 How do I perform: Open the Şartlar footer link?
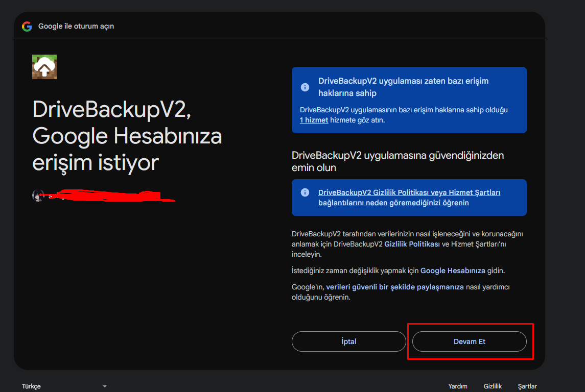(x=527, y=386)
